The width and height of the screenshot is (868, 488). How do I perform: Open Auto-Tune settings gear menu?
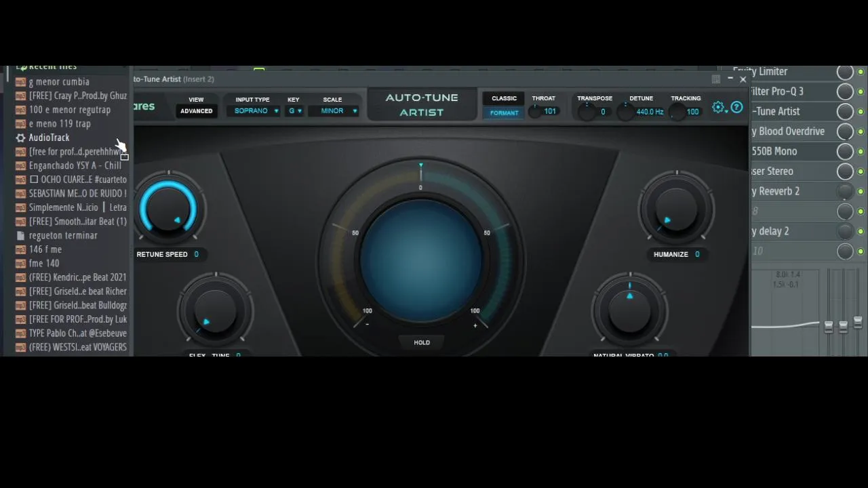[x=719, y=107]
